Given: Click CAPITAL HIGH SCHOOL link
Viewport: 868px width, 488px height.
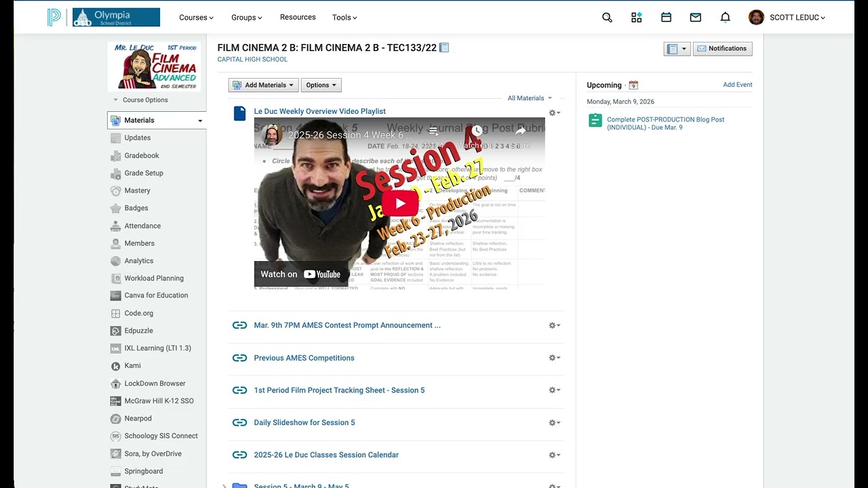Looking at the screenshot, I should coord(252,60).
